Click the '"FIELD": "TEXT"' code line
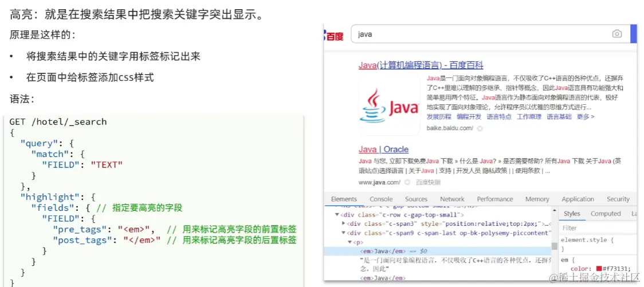The height and width of the screenshot is (287, 644). click(82, 164)
